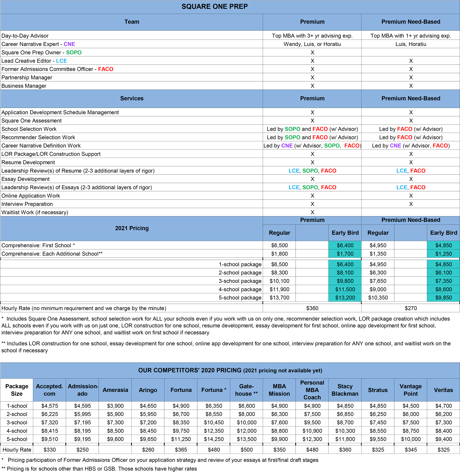Click $11,500 Early Bird 4-school price
Image resolution: width=460 pixels, height=476 pixels.
point(345,289)
